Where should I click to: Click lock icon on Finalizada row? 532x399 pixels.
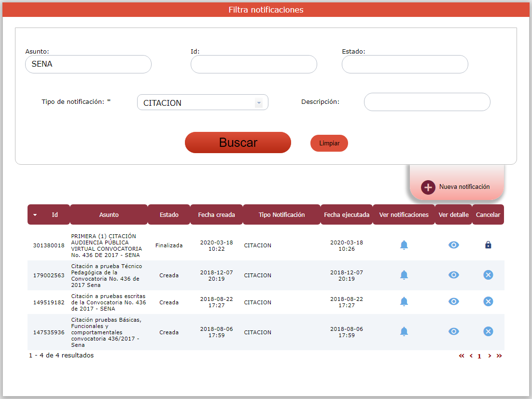click(x=488, y=245)
